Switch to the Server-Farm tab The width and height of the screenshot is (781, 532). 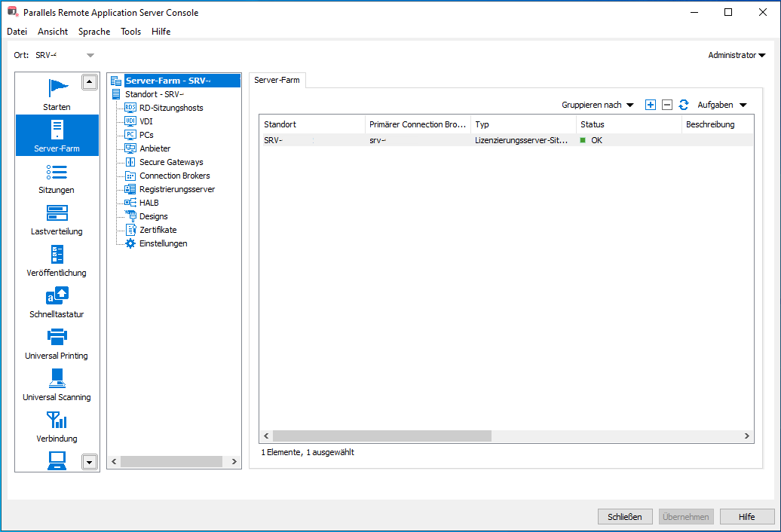[x=277, y=80]
